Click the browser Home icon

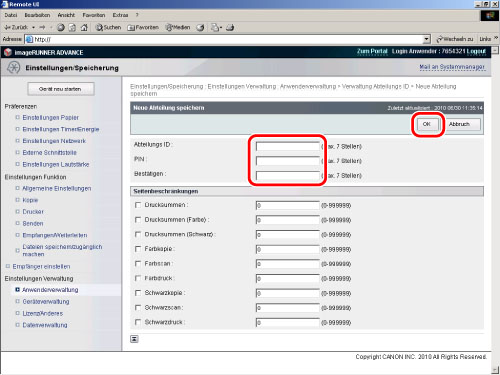[x=84, y=28]
